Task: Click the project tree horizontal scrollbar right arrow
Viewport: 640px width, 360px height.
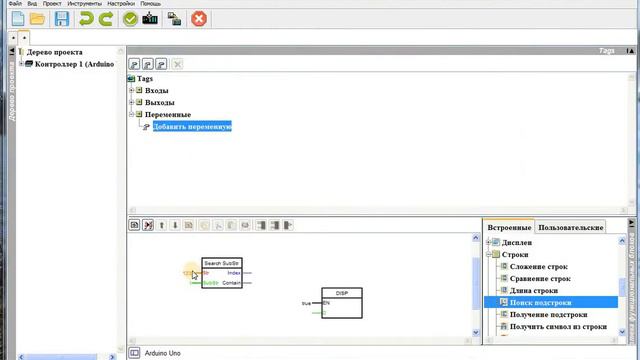Action: [112, 357]
